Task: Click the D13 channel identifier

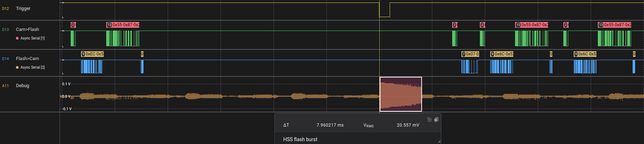Action: tap(5, 30)
